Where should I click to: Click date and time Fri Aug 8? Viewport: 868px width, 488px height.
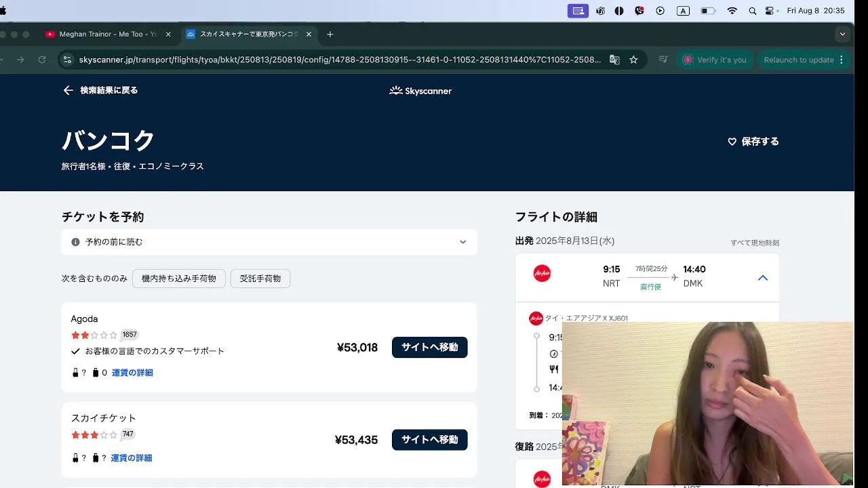(816, 11)
